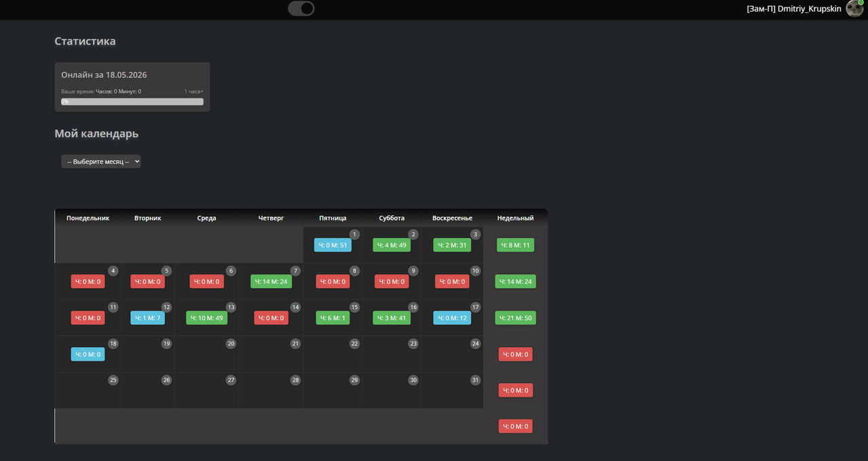
Task: Click the day number 27 circle
Action: pos(231,380)
